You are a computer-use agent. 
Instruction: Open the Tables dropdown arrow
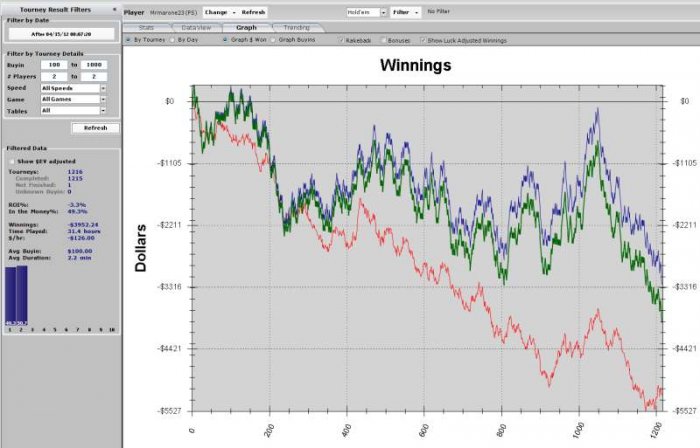point(103,110)
